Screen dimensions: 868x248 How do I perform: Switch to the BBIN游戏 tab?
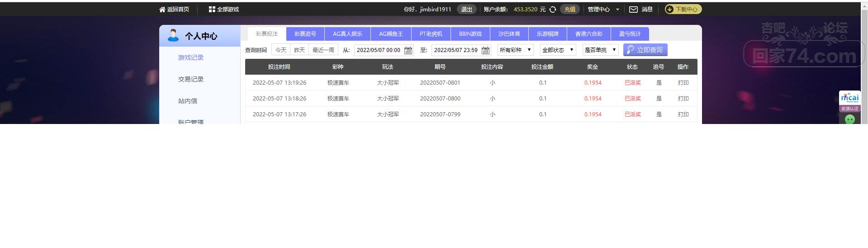click(470, 34)
